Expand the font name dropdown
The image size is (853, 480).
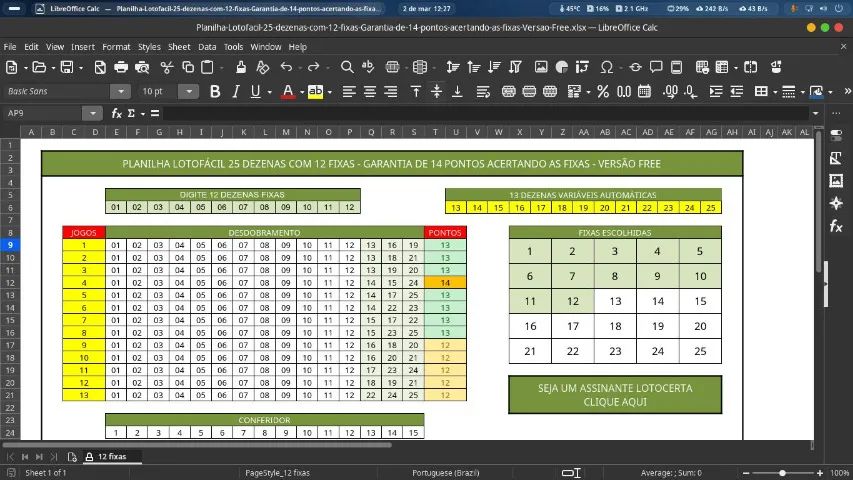(x=121, y=91)
